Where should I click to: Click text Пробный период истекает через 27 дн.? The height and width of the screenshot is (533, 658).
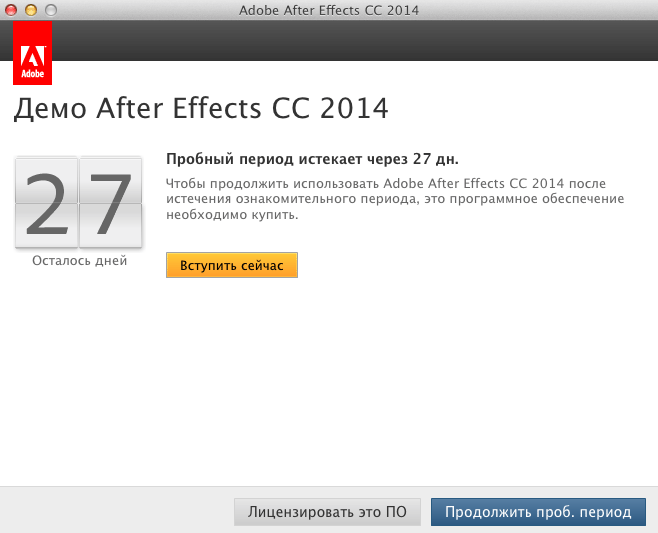click(x=312, y=159)
